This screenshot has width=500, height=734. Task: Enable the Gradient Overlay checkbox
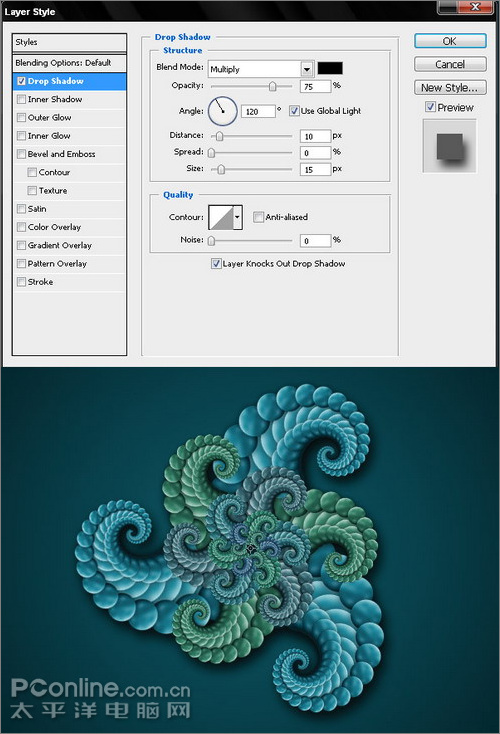point(21,245)
